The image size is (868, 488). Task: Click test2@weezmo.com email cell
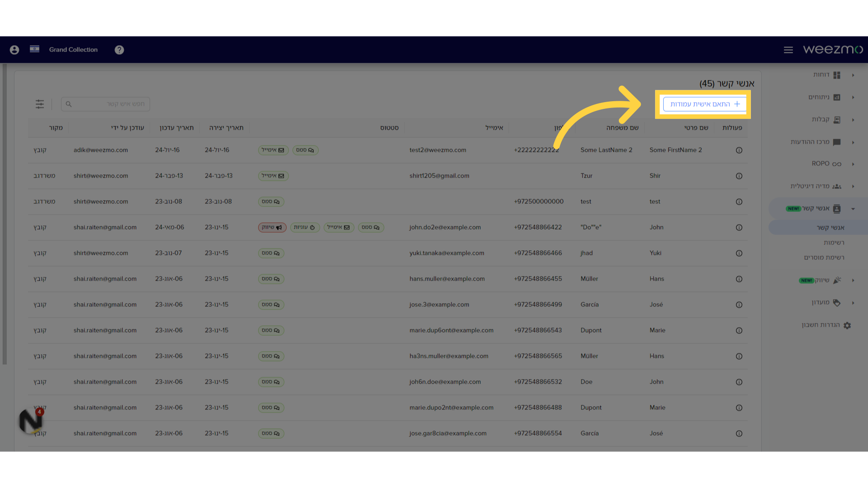point(438,150)
